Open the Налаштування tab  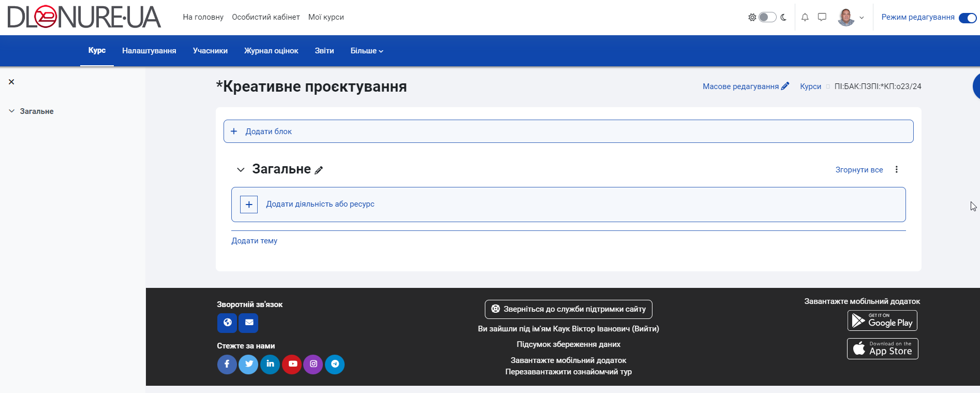pos(149,51)
